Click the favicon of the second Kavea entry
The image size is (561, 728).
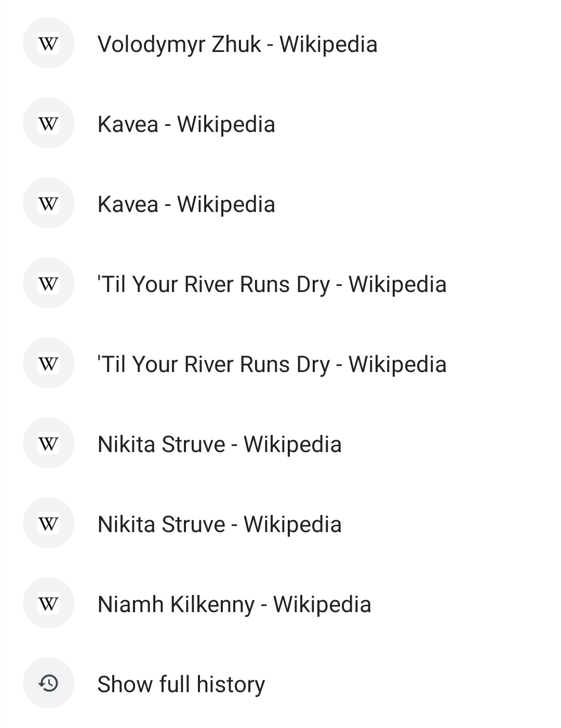click(x=48, y=203)
